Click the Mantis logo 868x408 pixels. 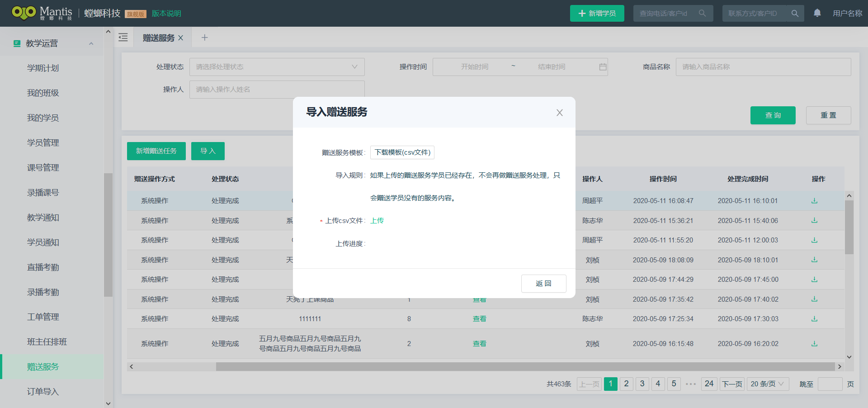42,13
